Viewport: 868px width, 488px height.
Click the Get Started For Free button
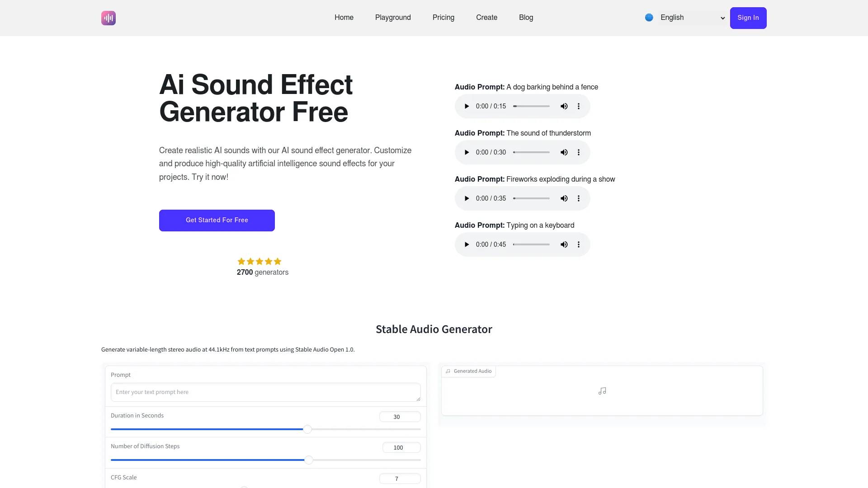[217, 220]
